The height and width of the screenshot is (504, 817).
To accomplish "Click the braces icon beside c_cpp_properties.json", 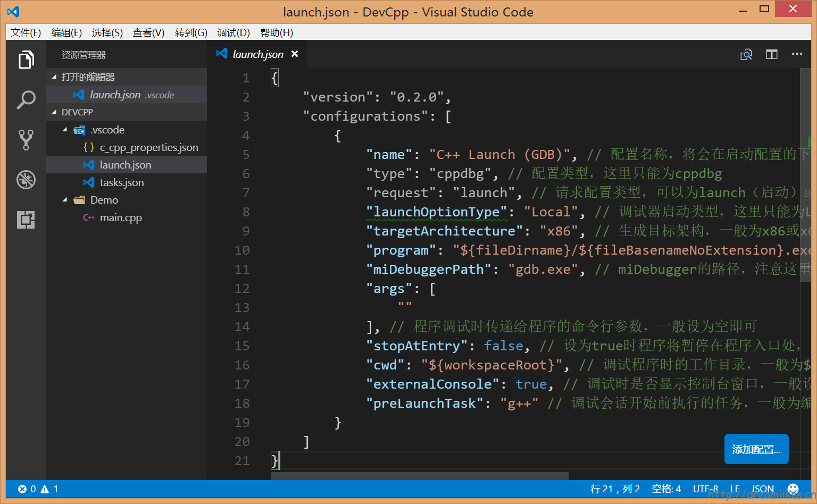I will click(x=89, y=147).
